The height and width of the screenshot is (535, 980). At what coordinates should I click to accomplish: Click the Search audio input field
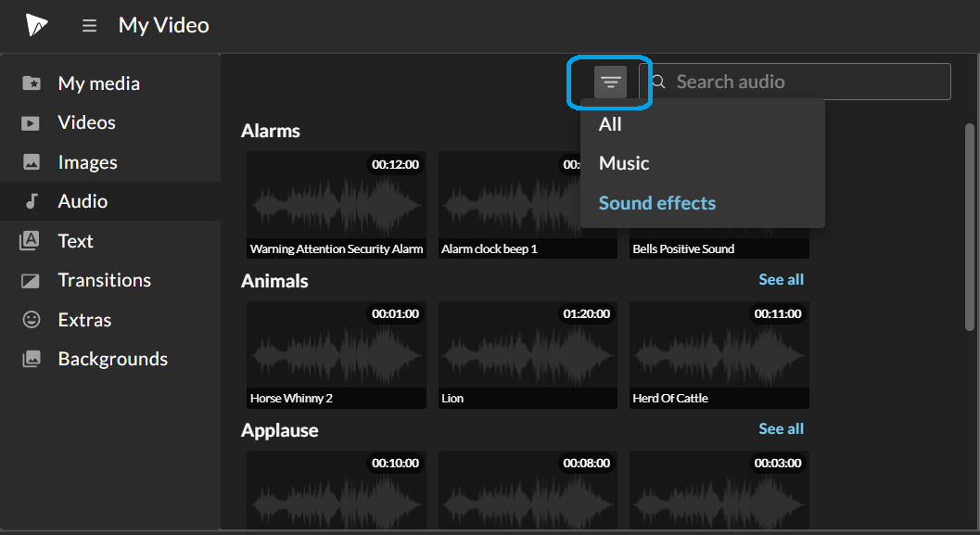(795, 82)
